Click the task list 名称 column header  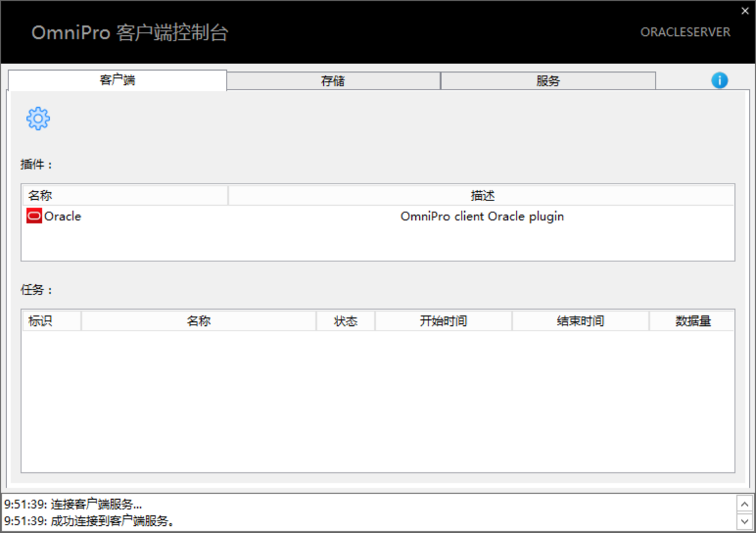(x=198, y=321)
